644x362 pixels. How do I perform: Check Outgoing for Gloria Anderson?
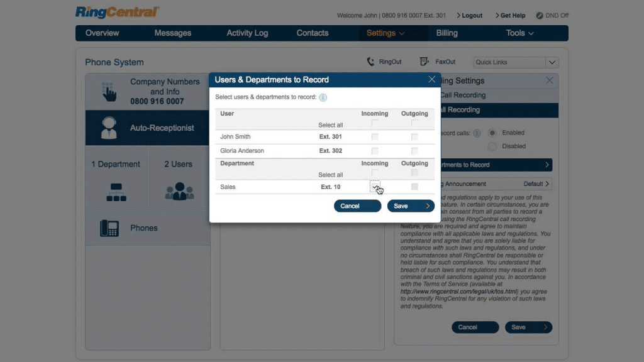point(414,151)
